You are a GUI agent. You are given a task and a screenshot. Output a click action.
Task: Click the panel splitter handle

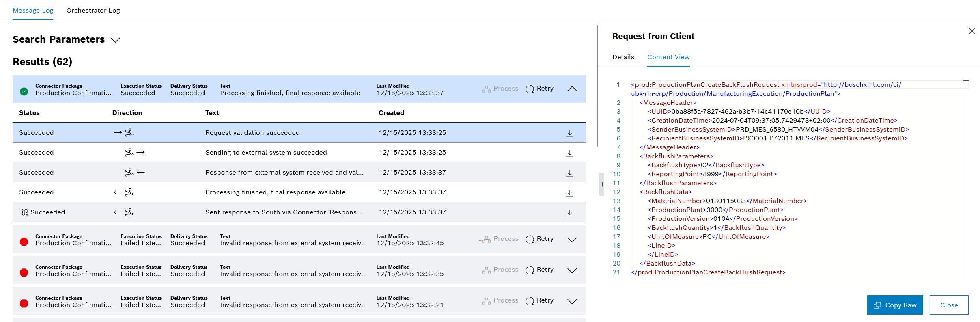(601, 184)
